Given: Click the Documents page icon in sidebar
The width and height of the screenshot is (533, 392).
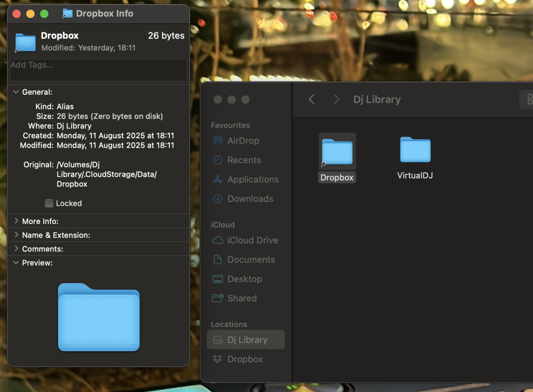Looking at the screenshot, I should pos(218,260).
